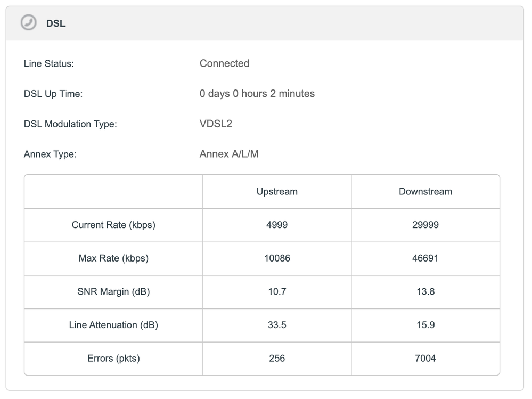Image resolution: width=532 pixels, height=399 pixels.
Task: Click the Annex A/L/M value
Action: pos(229,154)
